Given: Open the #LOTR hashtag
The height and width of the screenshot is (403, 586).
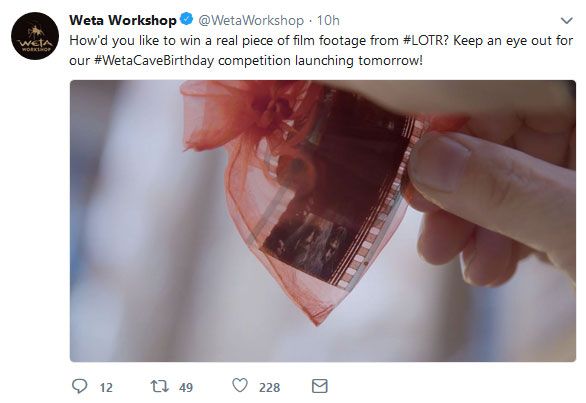Looking at the screenshot, I should 425,40.
